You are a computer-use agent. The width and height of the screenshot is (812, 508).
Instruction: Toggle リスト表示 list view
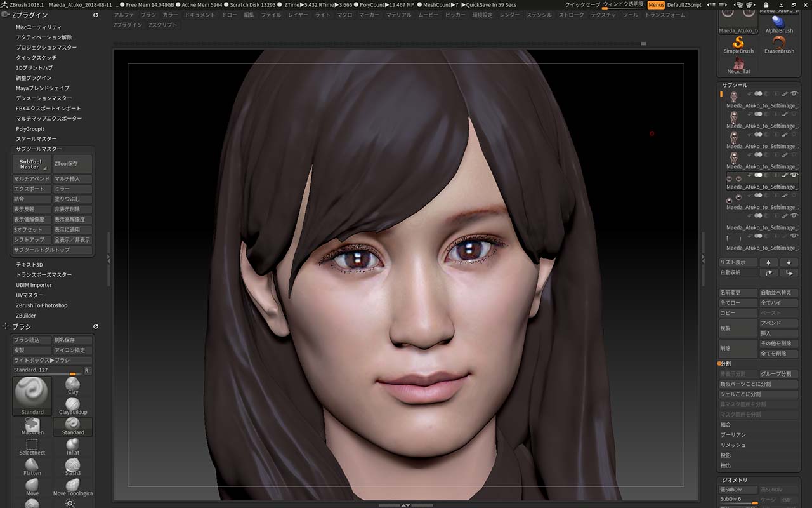738,262
